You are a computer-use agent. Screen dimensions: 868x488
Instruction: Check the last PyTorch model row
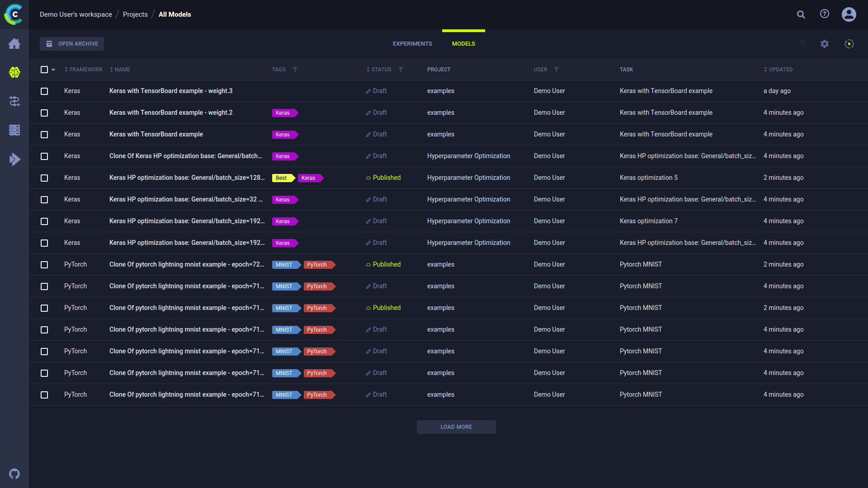click(44, 395)
